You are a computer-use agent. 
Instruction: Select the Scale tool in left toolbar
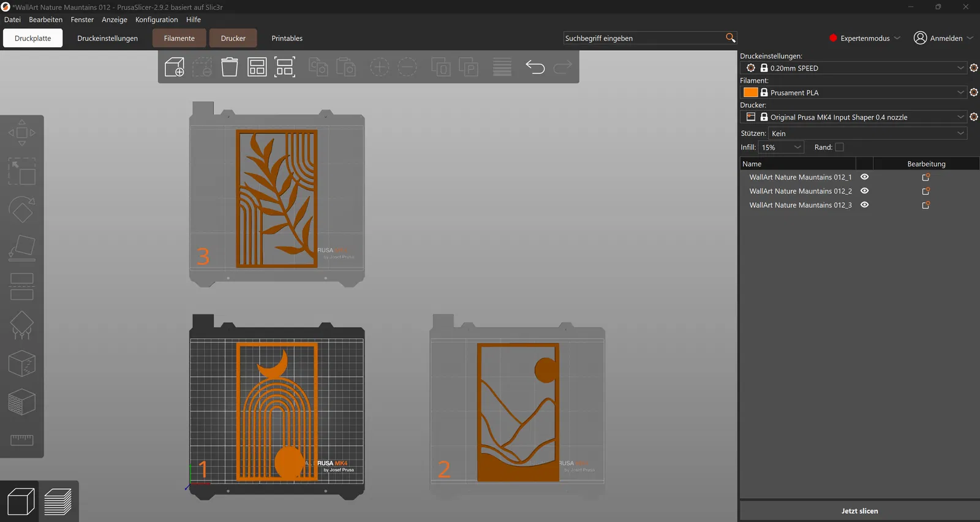pos(21,172)
